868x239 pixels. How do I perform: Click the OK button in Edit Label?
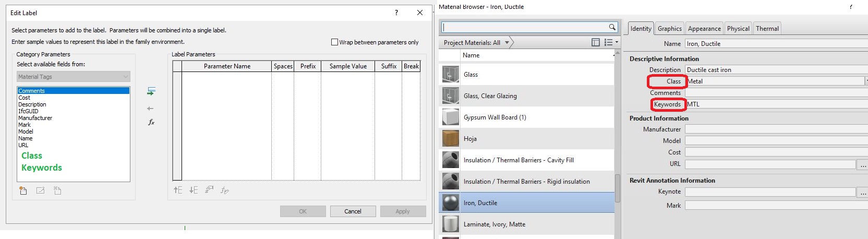(303, 211)
